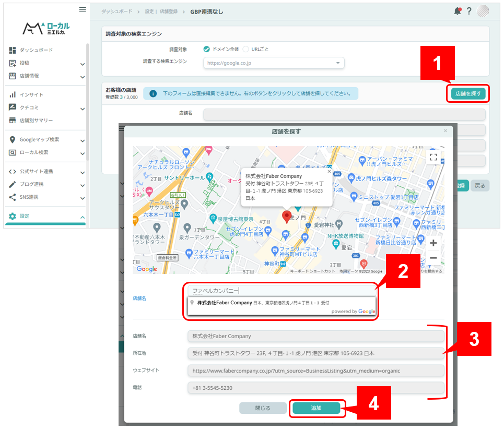Click the sidebar vertical scrollbar
The image size is (504, 430).
click(87, 102)
